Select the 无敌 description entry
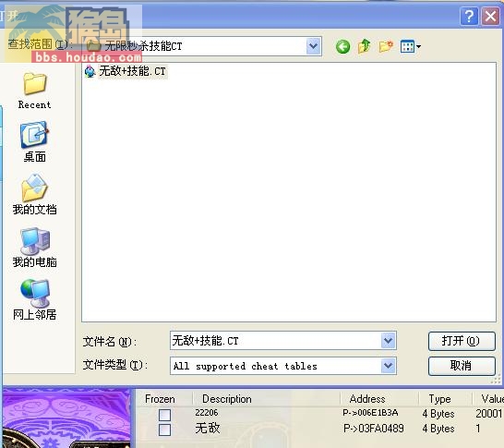This screenshot has width=504, height=448. click(x=208, y=428)
